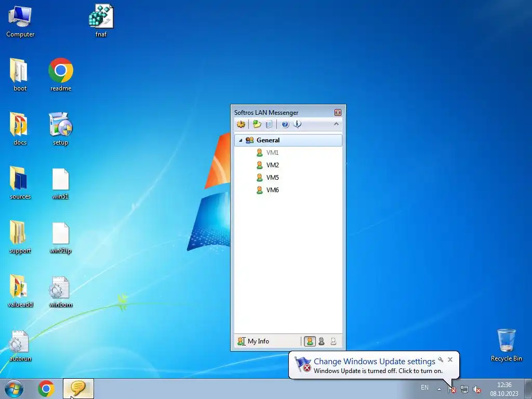Select the winbom settings file icon

tap(61, 291)
